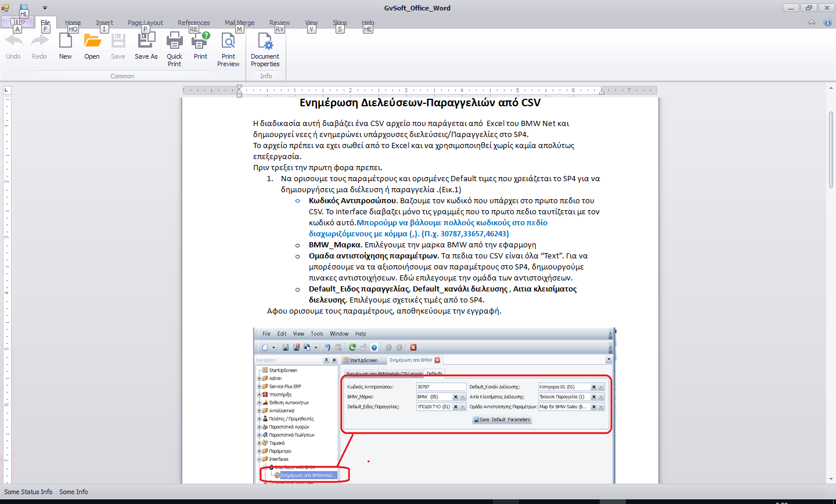Click the New document icon

[x=66, y=42]
